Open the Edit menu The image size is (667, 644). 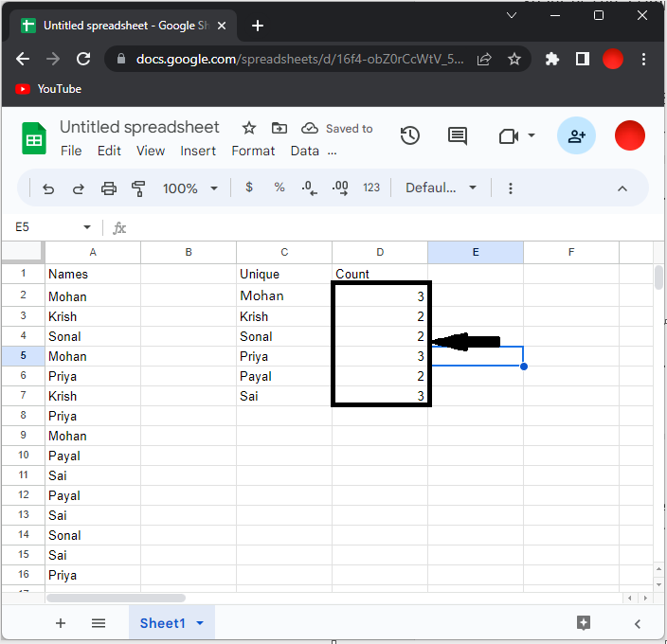[109, 151]
